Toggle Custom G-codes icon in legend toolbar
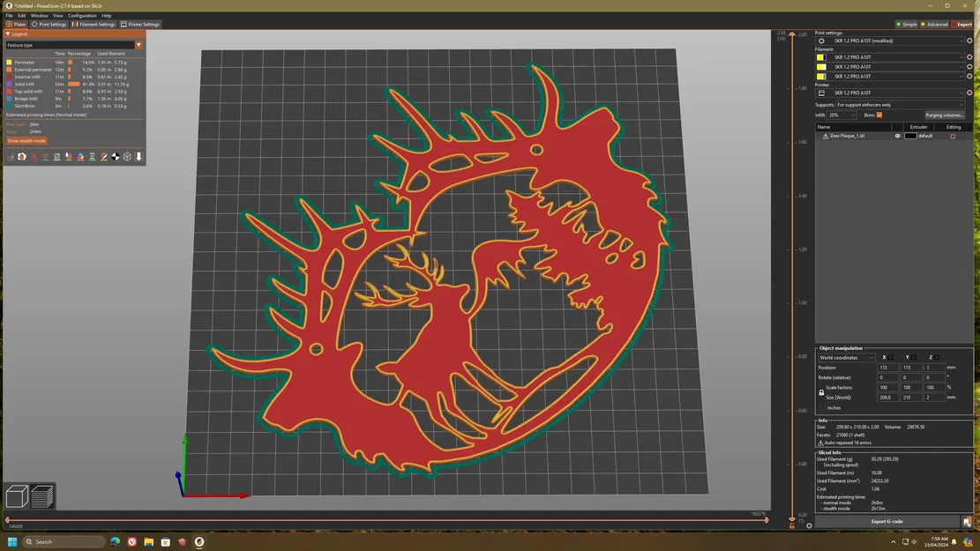Screen dimensions: 980x551 coord(104,157)
